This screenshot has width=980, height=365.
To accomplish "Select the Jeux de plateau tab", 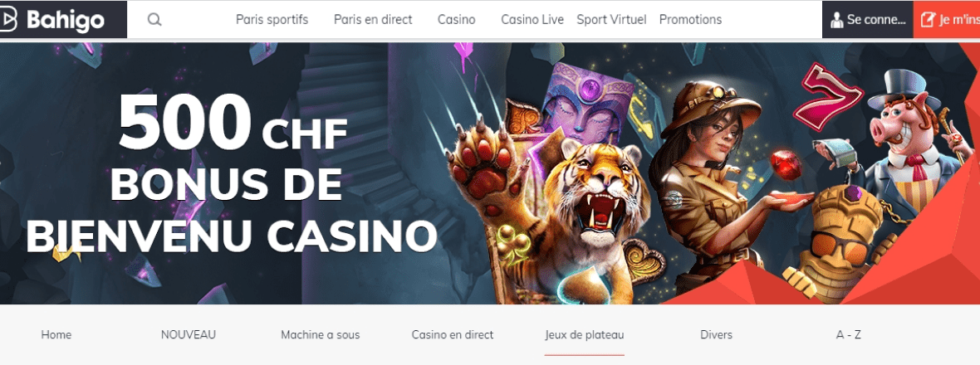I will click(x=585, y=335).
